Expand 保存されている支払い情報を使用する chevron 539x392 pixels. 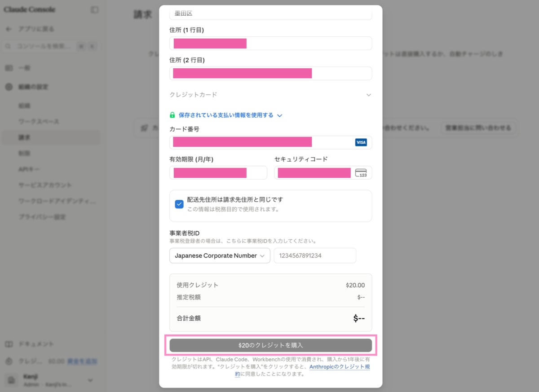point(279,115)
